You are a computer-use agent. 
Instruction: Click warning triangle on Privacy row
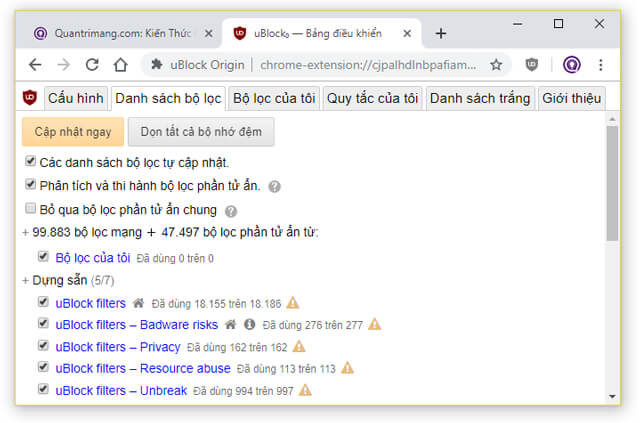(299, 347)
